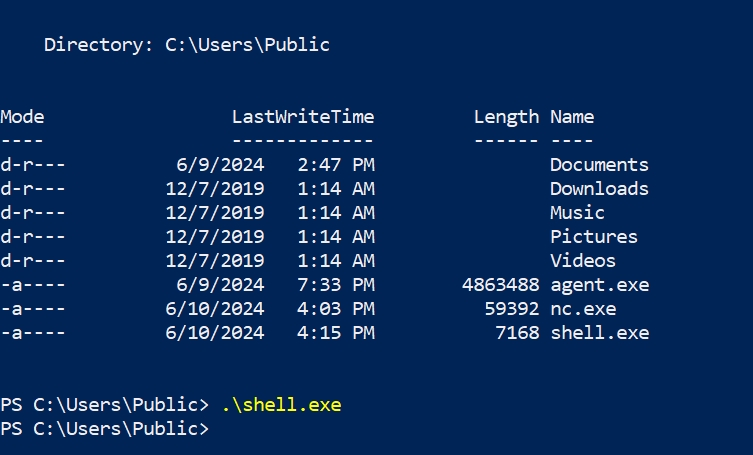Click the Pictures directory name
This screenshot has height=455, width=753.
click(593, 237)
